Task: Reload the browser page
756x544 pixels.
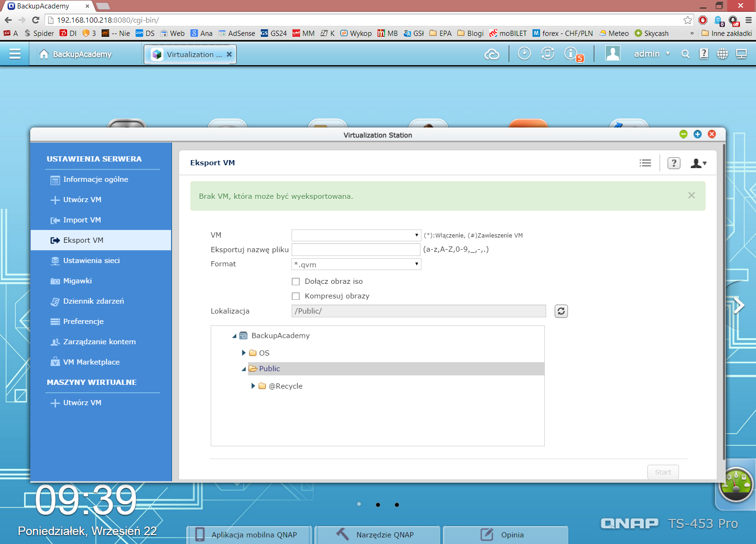Action: 36,20
